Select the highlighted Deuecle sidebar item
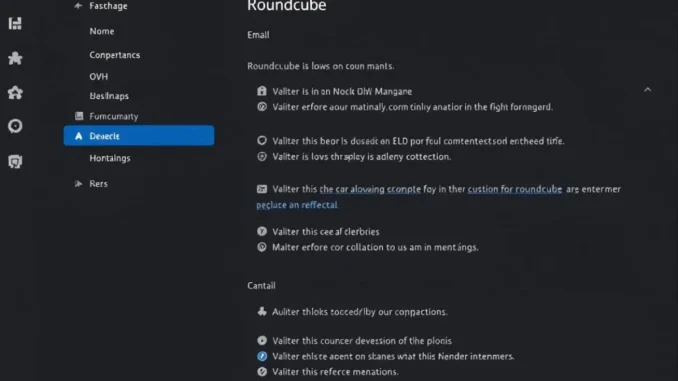Viewport: 678px width, 381px height. tap(139, 136)
